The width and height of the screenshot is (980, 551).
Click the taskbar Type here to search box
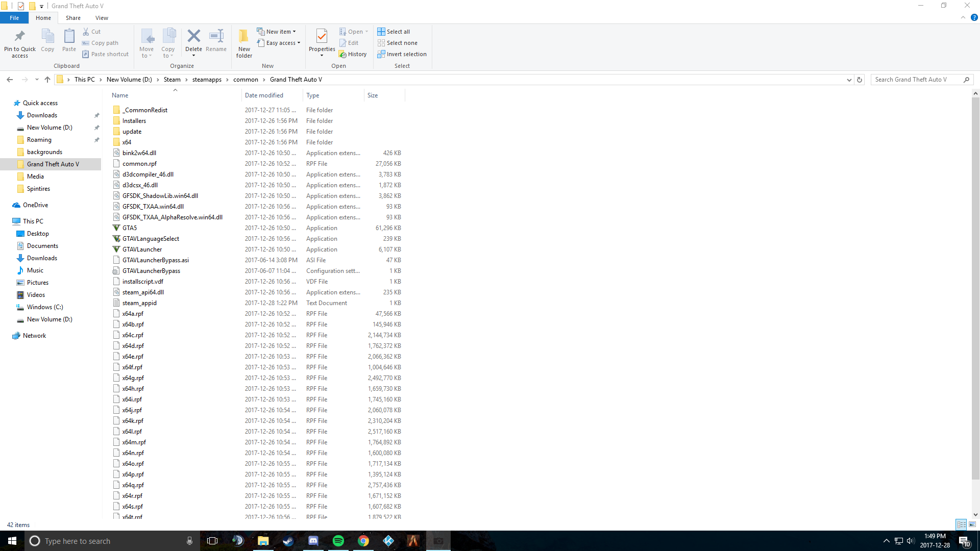[112, 541]
